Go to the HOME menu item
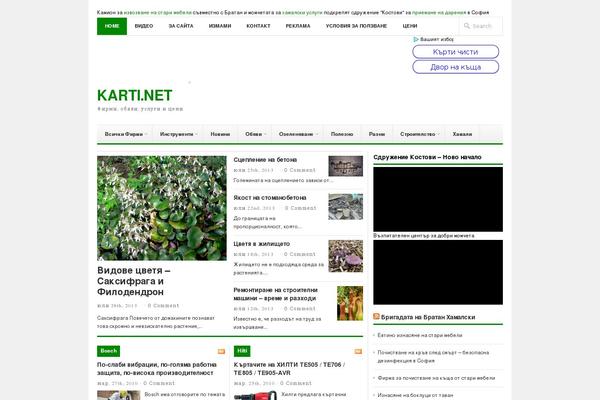The image size is (600, 400). (x=112, y=26)
